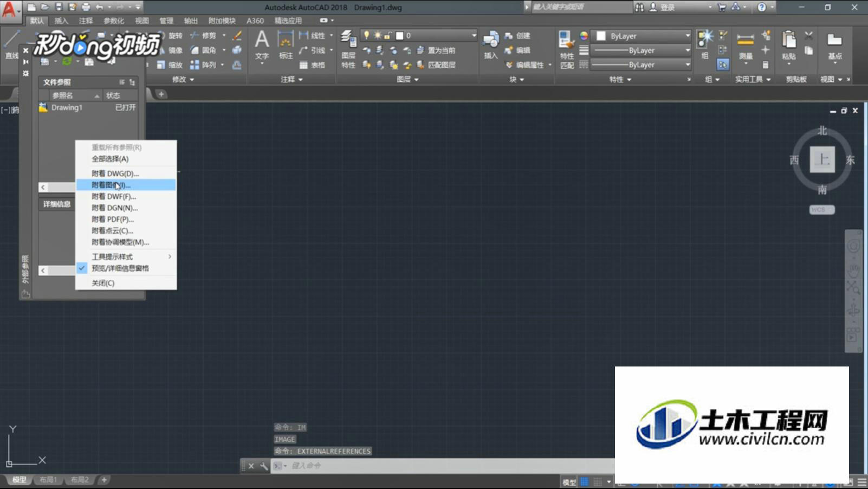Toggle auto-hide on external references palette
The image size is (868, 489).
pyautogui.click(x=25, y=62)
